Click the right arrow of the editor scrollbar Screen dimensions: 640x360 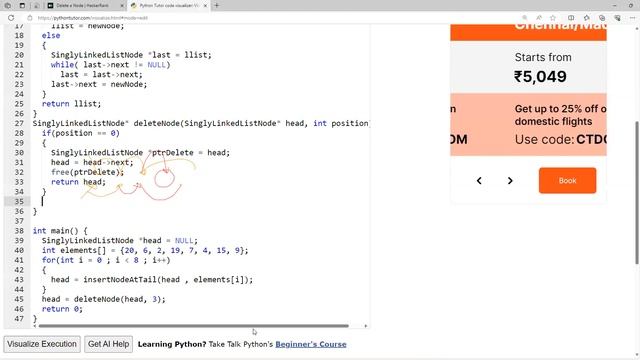pos(366,326)
